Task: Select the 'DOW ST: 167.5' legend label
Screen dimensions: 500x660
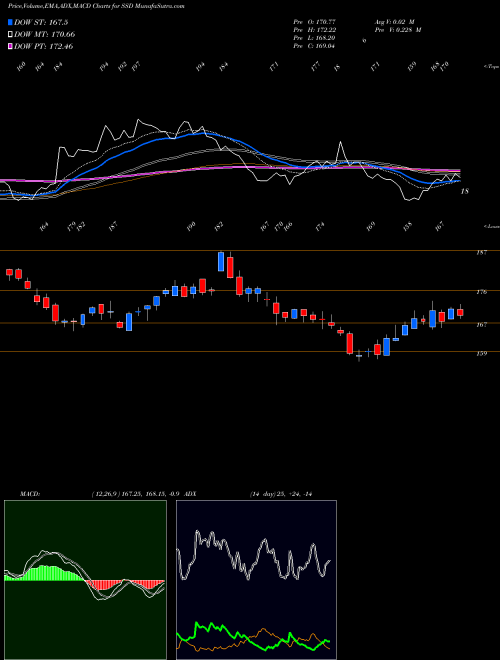Action: (x=41, y=22)
